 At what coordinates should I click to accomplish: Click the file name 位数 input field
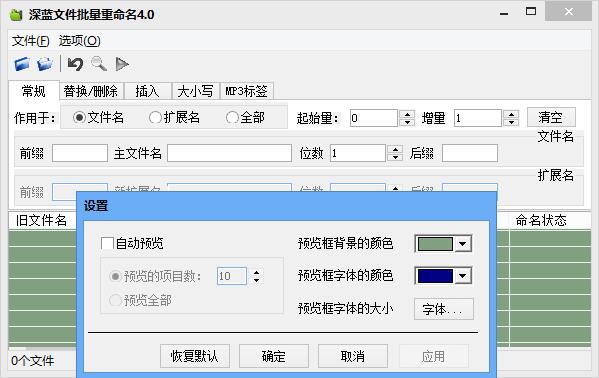358,153
